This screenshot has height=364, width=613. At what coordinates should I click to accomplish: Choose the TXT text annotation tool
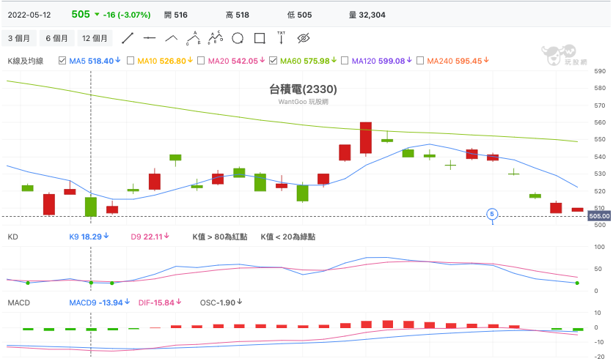pos(281,38)
